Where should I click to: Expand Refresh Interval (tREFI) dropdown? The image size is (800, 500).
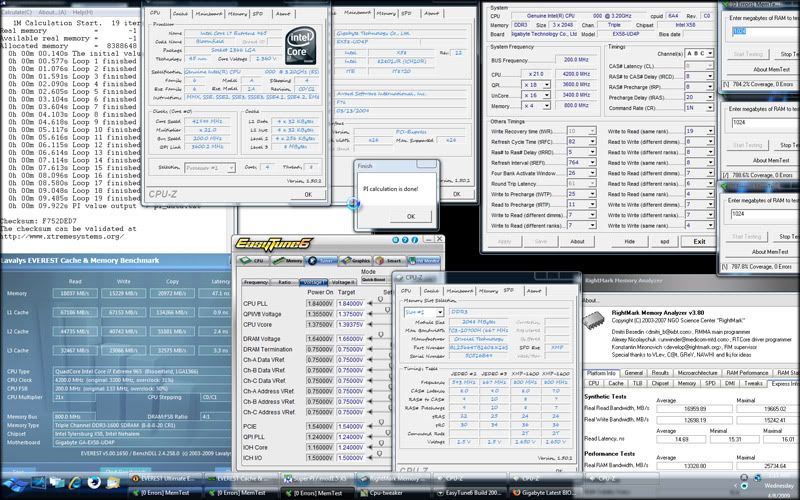point(592,163)
